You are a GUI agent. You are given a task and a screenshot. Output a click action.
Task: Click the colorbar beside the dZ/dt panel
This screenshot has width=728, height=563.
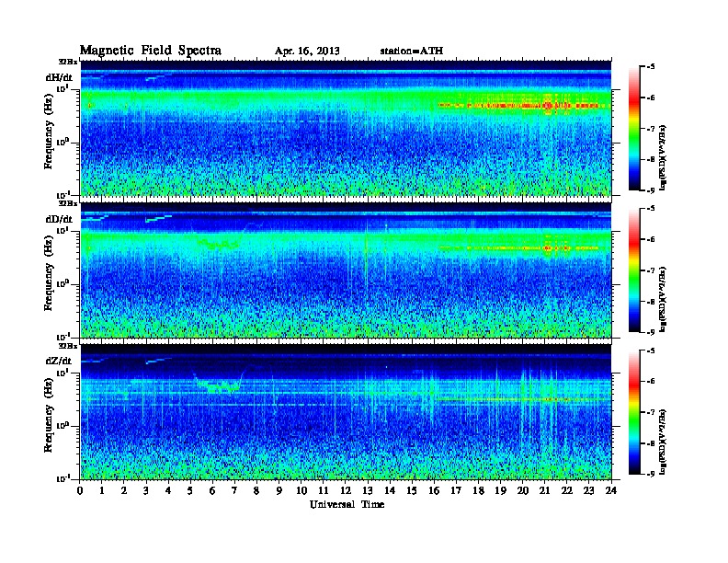tap(634, 412)
